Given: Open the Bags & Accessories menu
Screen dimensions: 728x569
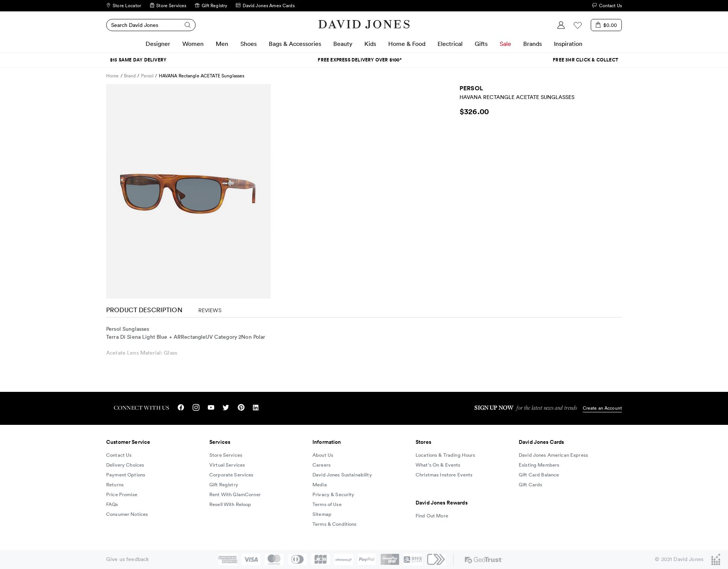Looking at the screenshot, I should click(295, 44).
